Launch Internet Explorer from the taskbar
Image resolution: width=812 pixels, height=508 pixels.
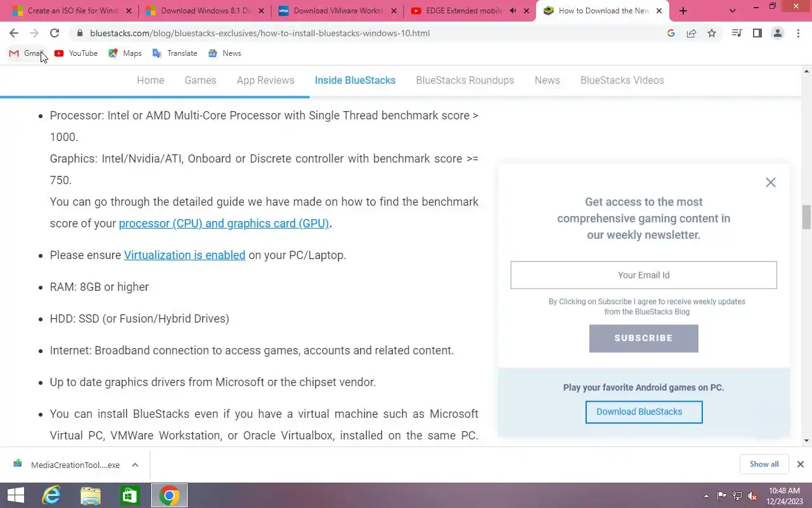[x=52, y=495]
